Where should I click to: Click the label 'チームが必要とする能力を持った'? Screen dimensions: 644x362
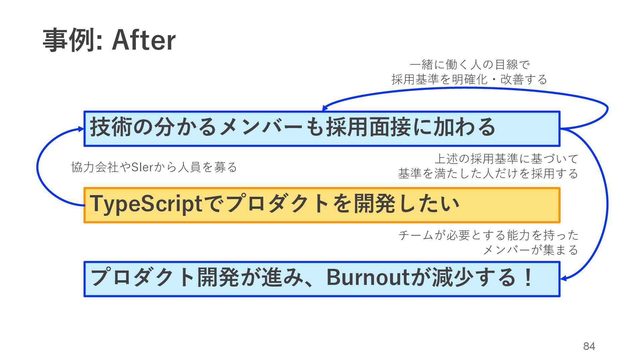[488, 235]
